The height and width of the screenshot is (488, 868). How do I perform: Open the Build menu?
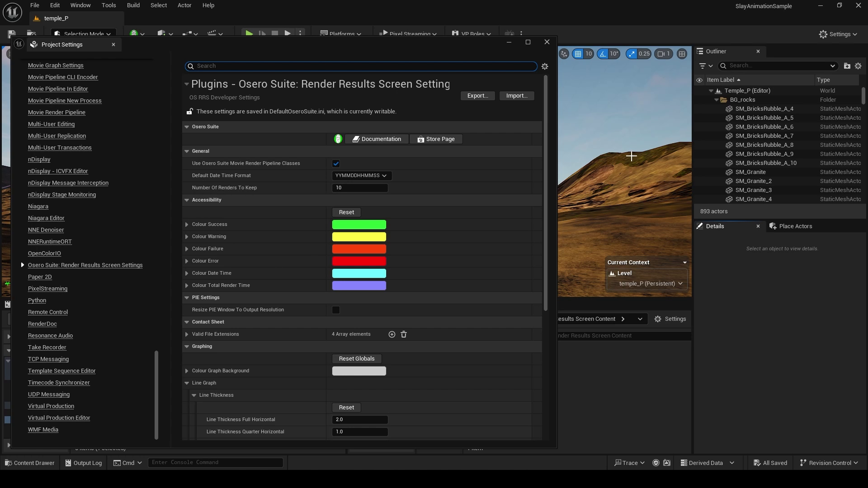pos(133,5)
